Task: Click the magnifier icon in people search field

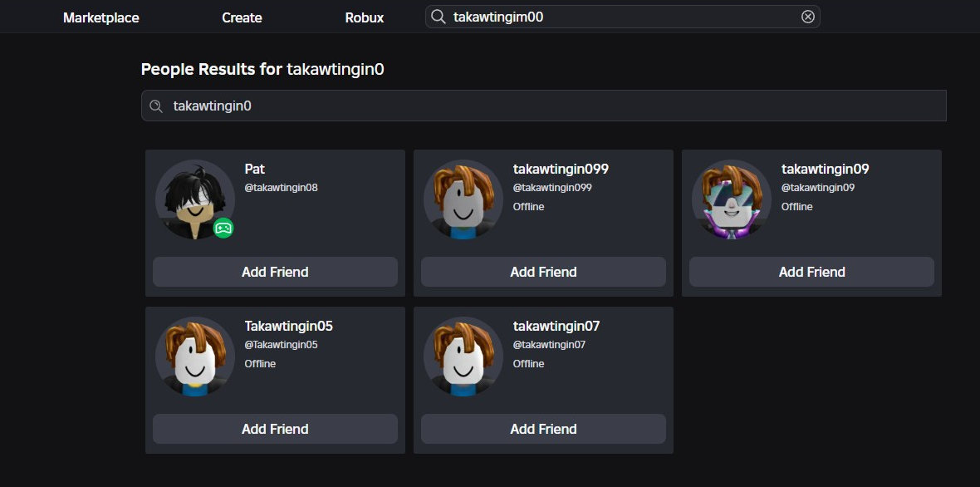Action: 156,106
